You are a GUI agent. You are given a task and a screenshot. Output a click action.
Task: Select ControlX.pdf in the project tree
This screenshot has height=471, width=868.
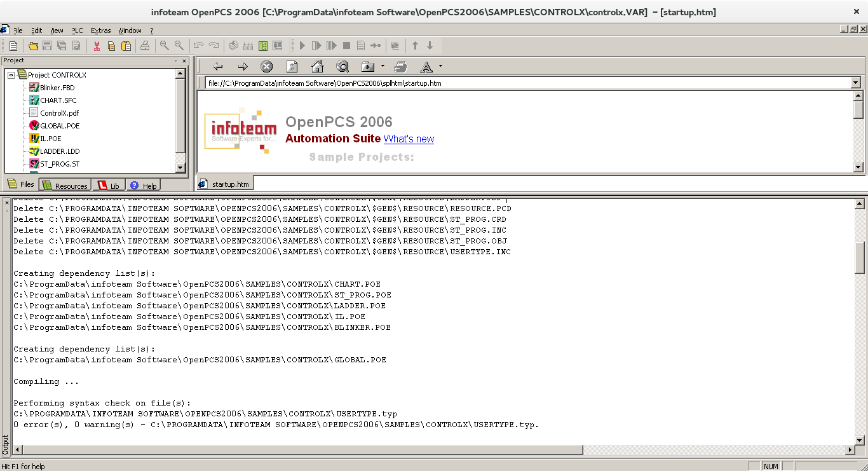click(x=59, y=113)
